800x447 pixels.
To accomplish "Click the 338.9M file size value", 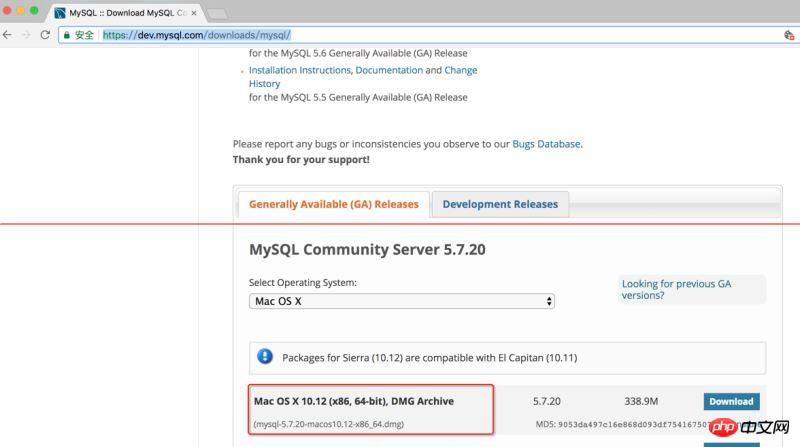I will tap(641, 402).
